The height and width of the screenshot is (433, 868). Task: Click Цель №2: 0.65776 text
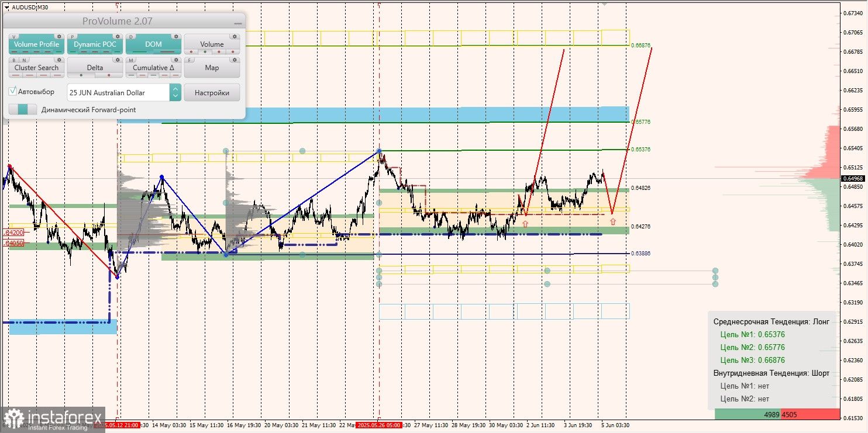point(753,348)
